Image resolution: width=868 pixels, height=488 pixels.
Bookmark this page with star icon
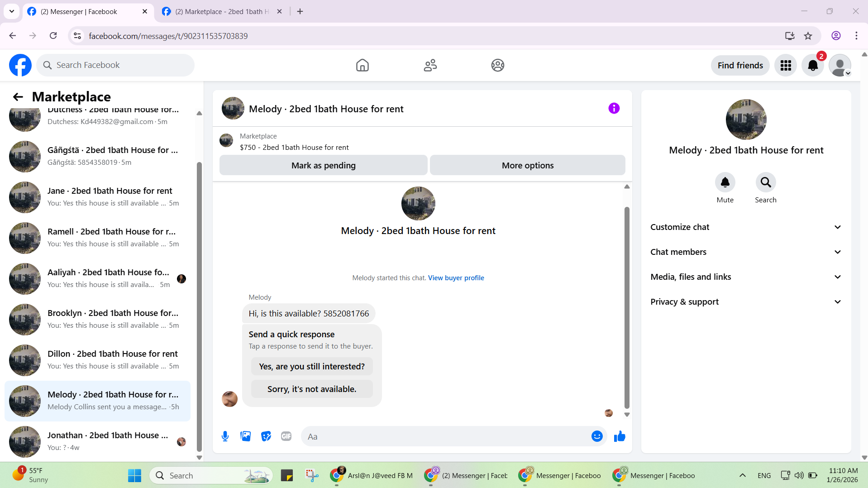pos(808,36)
